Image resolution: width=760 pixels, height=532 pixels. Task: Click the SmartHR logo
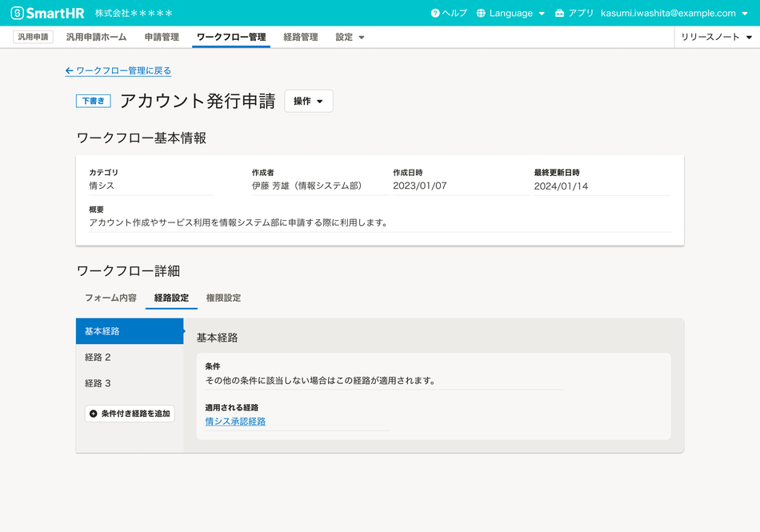tap(47, 13)
